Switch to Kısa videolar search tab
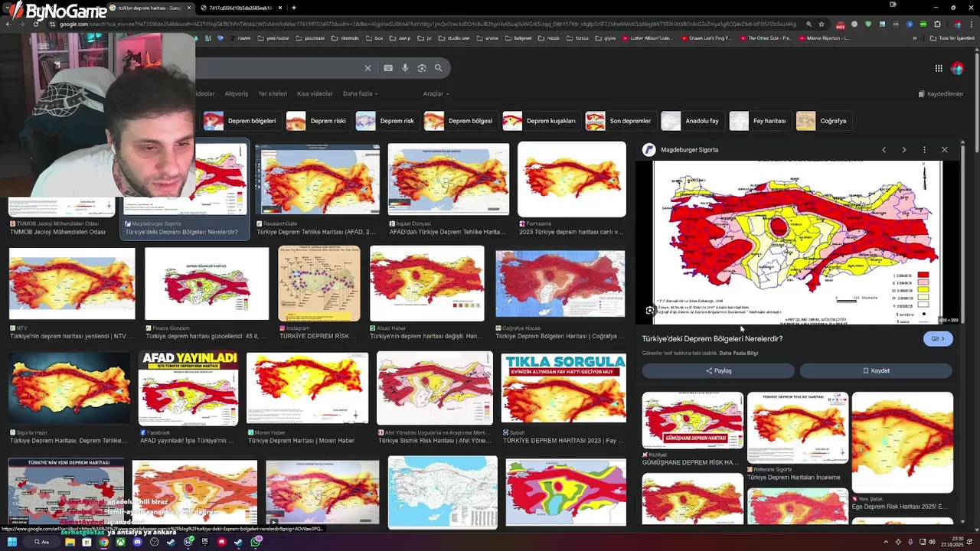 (315, 93)
